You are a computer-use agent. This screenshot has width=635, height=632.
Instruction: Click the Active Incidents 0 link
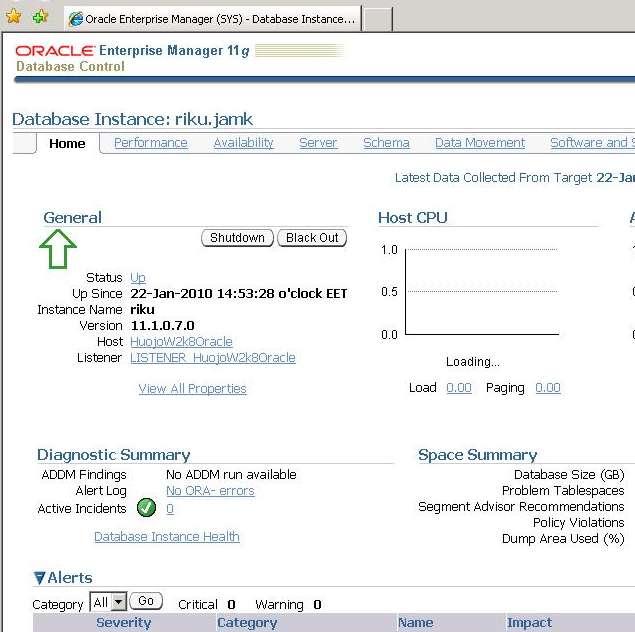pos(170,509)
